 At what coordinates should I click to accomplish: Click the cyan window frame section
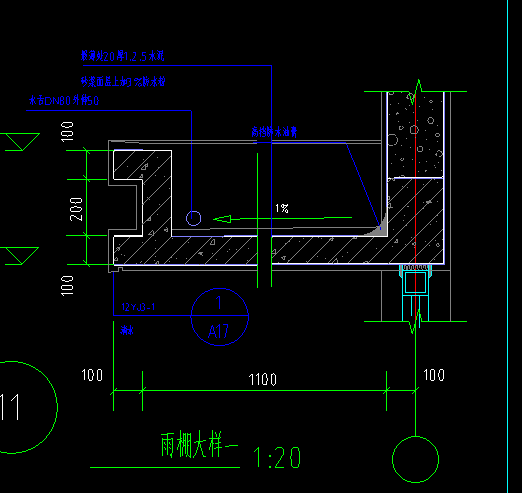(415, 292)
